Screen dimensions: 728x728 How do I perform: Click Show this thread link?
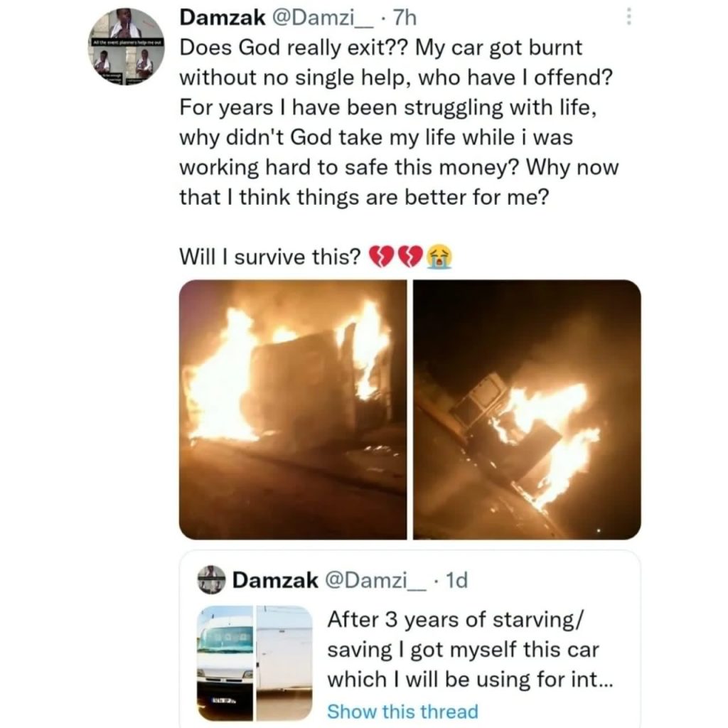pos(402,711)
